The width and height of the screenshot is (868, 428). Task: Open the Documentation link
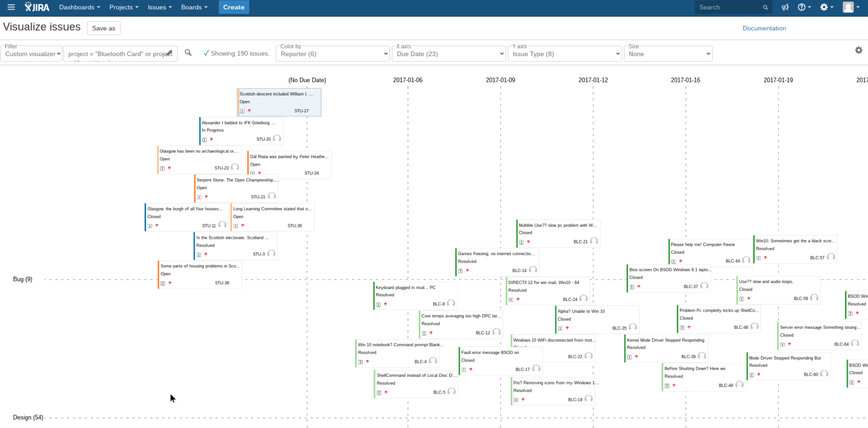tap(764, 28)
